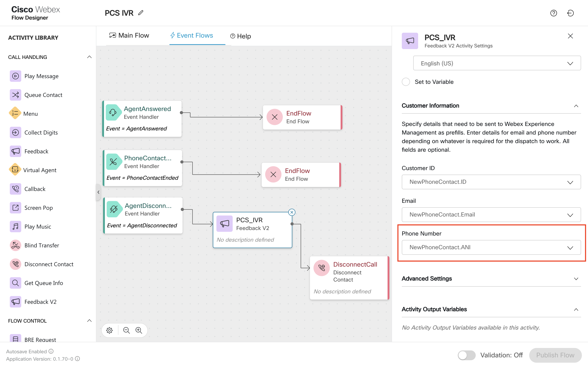This screenshot has width=588, height=368.
Task: Pick the Queue Contact activity icon
Action: [x=15, y=95]
